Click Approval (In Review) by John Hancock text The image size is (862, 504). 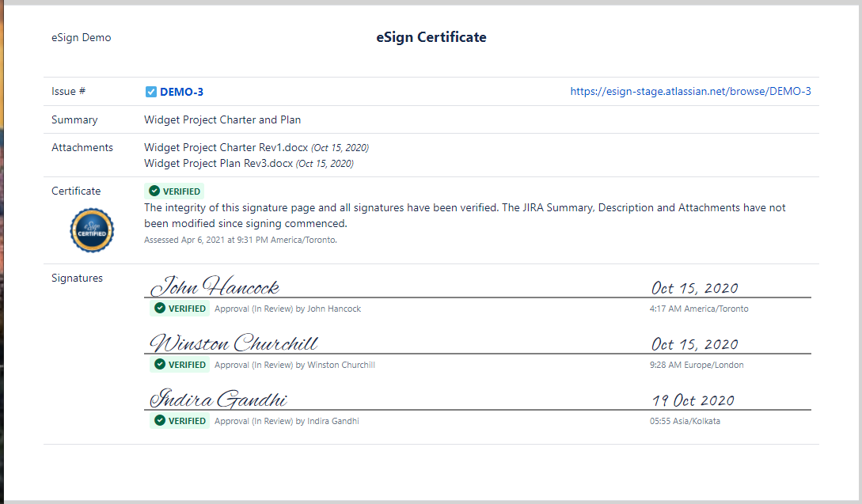click(287, 309)
